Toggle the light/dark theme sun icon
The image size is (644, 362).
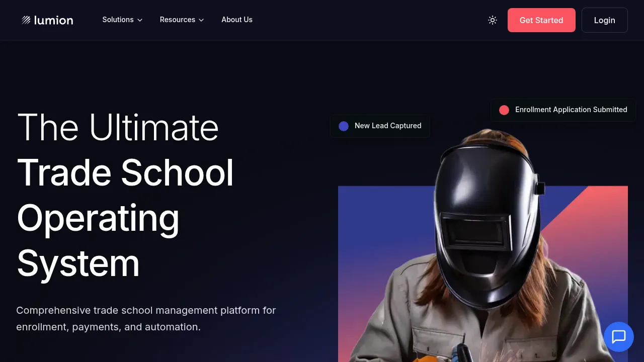(493, 20)
